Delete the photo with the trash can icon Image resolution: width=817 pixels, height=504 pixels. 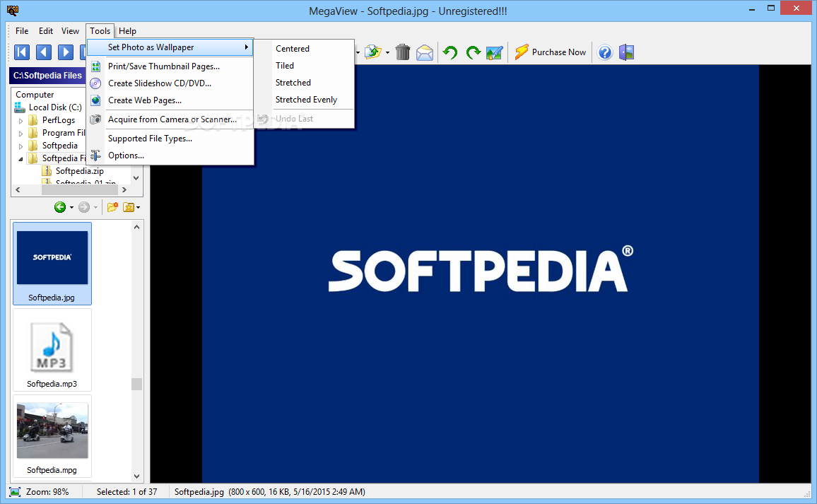click(403, 52)
